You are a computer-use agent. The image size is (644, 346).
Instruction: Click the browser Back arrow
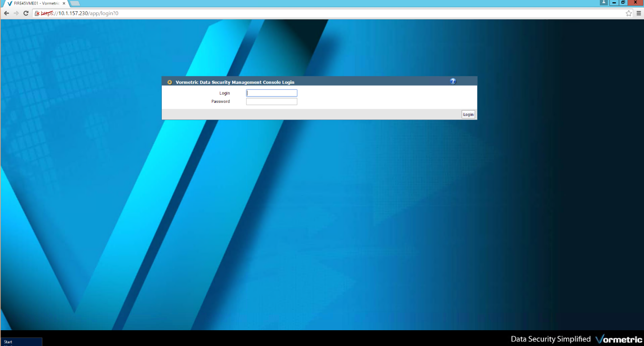(x=6, y=13)
